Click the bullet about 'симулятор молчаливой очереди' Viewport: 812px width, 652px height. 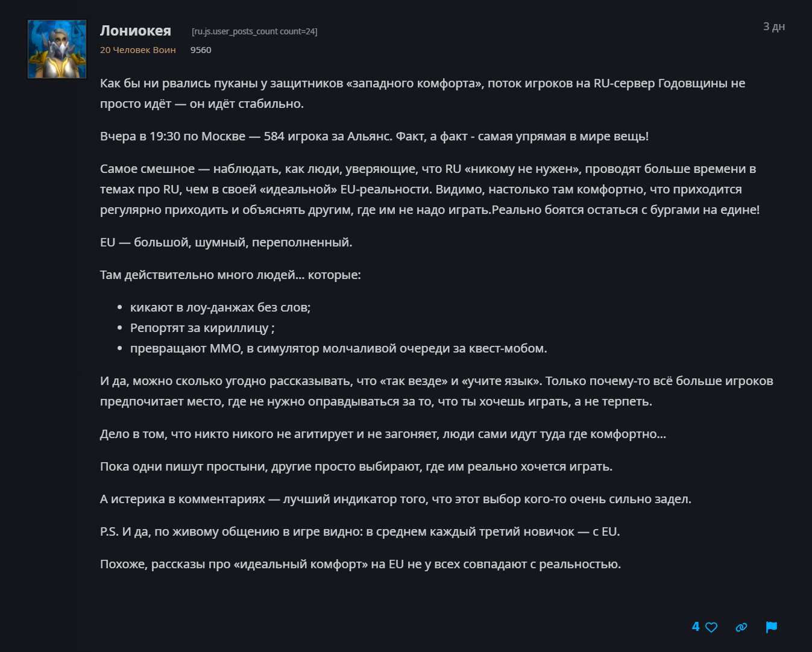(x=339, y=348)
